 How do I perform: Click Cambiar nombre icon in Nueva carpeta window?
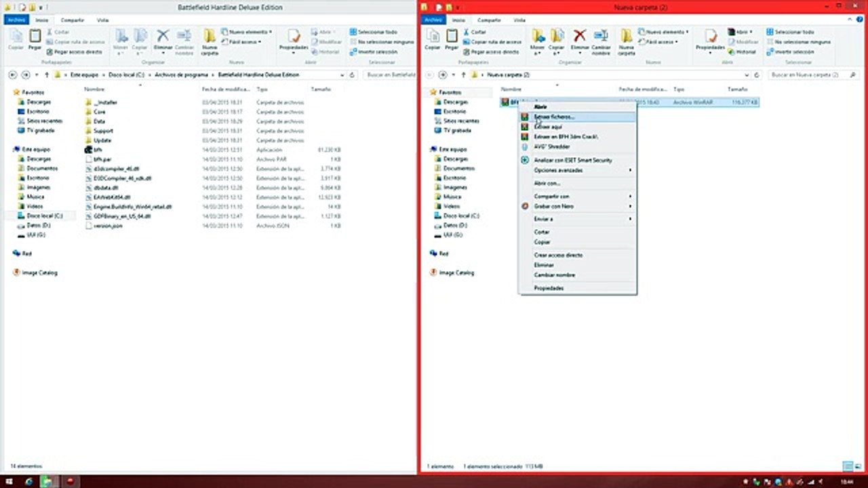(x=601, y=41)
